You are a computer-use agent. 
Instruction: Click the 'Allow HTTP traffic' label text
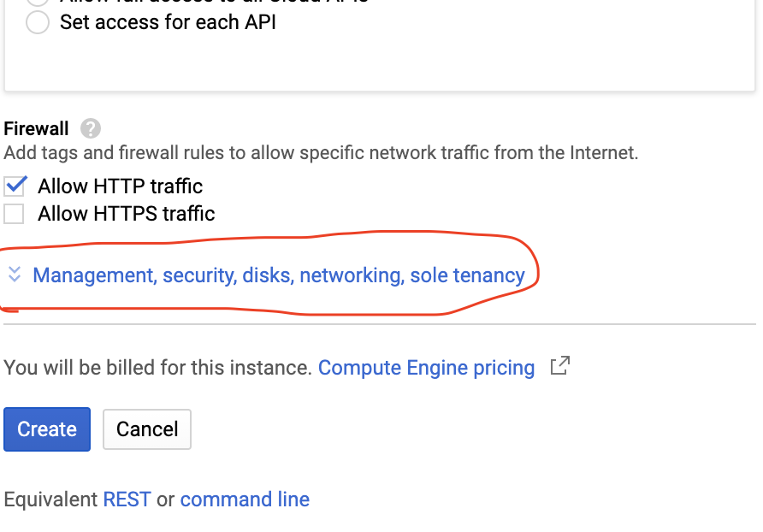(x=120, y=186)
